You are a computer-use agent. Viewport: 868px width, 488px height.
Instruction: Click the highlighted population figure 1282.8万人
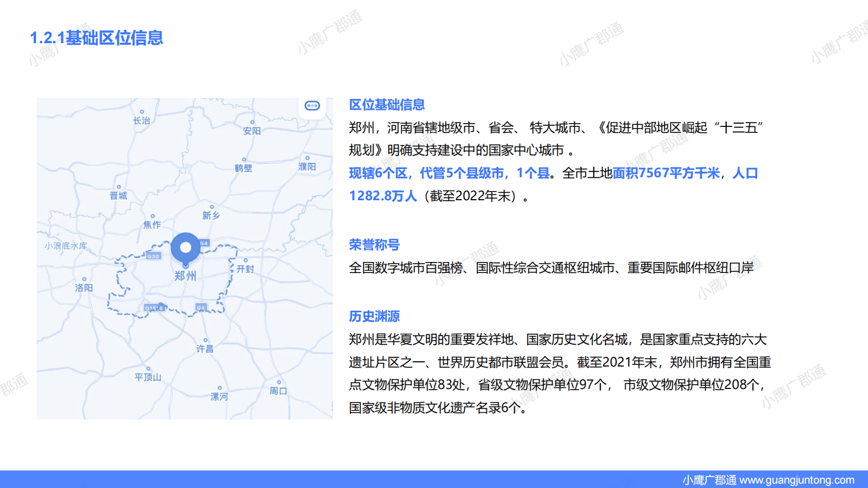coord(383,196)
